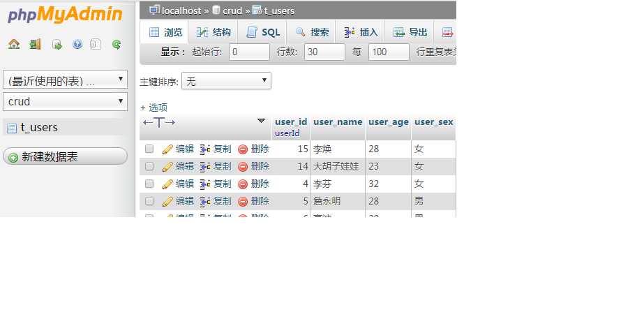The width and height of the screenshot is (644, 326).
Task: Go to the phpMyAdmin home icon
Action: [x=14, y=44]
